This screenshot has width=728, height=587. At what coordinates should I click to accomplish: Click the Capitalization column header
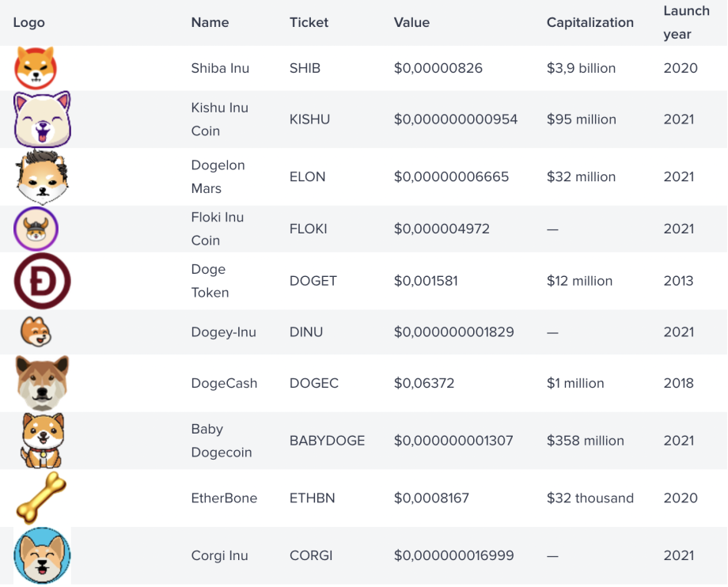590,22
